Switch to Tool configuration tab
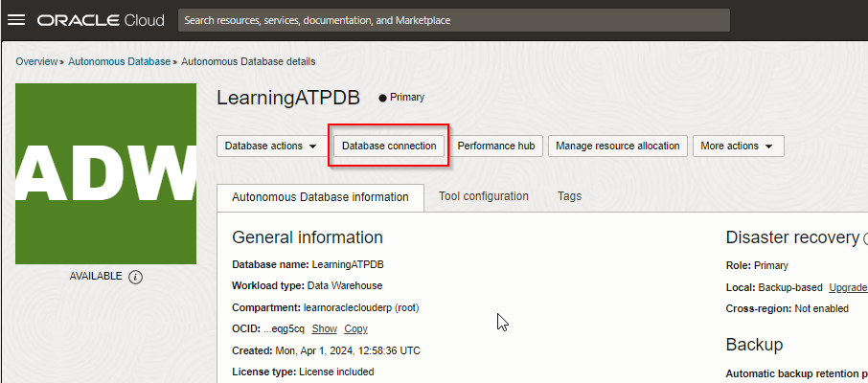This screenshot has width=868, height=383. [483, 196]
